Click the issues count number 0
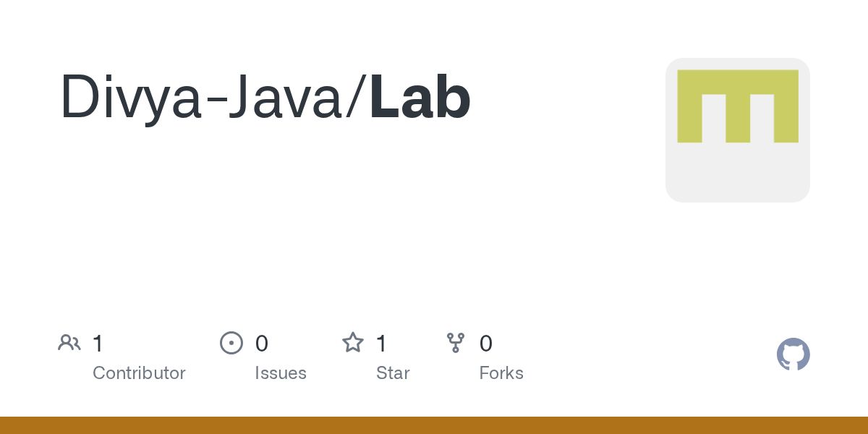Screen dimensions: 868x434 click(x=262, y=344)
